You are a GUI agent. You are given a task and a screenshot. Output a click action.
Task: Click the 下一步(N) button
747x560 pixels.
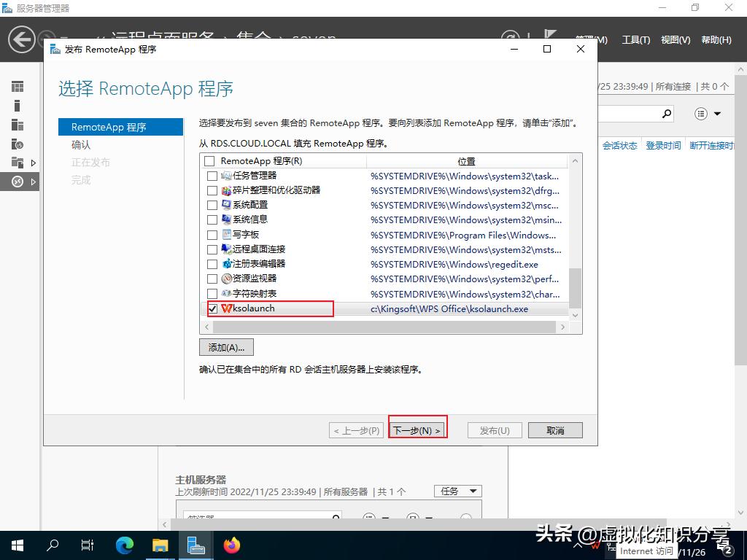[417, 429]
